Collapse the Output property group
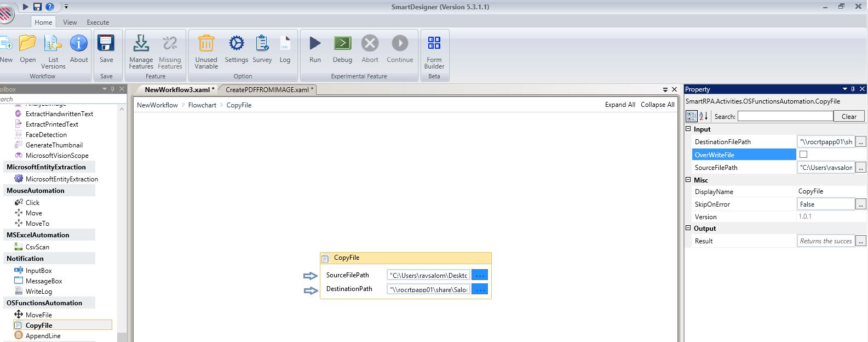This screenshot has height=342, width=868. coord(688,228)
